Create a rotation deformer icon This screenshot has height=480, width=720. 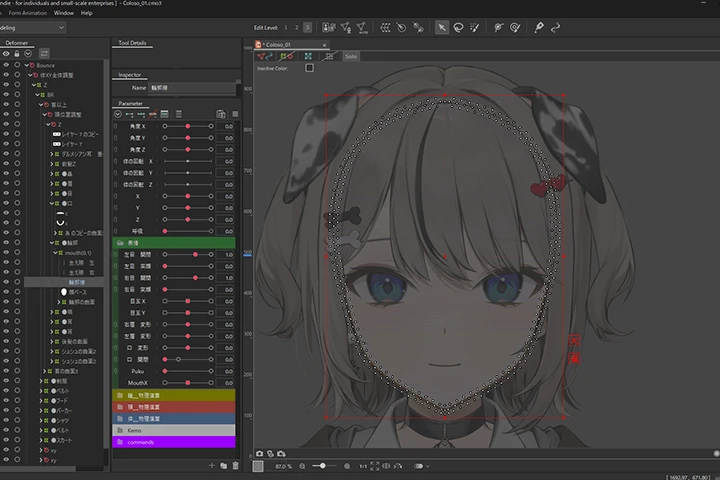pos(401,28)
